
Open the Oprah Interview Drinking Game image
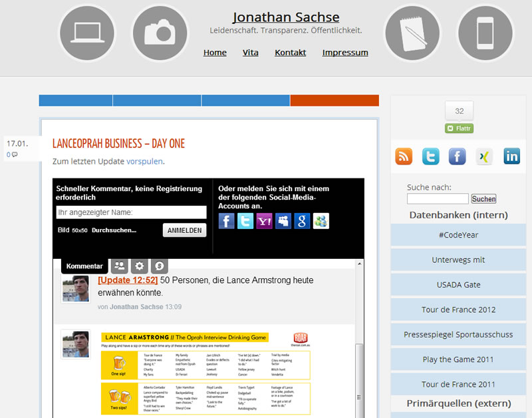point(205,373)
